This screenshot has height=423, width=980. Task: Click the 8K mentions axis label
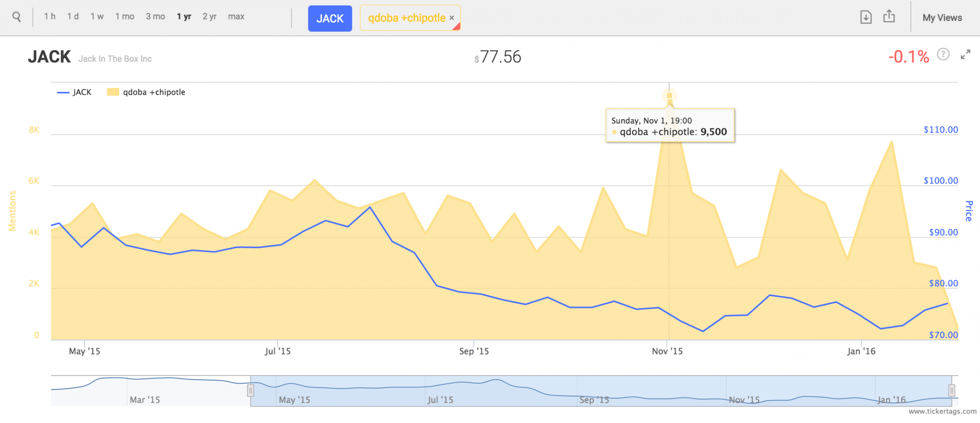(x=34, y=130)
